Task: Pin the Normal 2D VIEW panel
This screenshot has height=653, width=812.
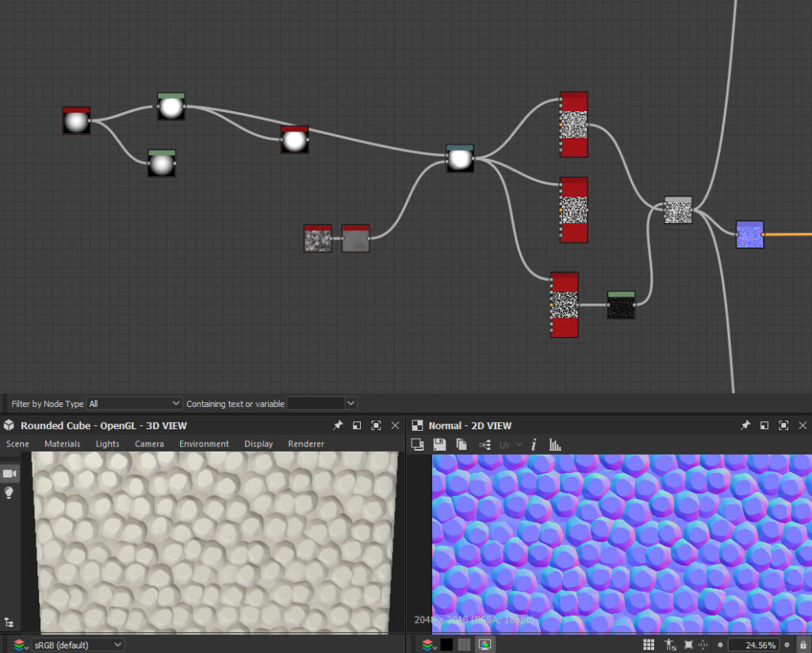Action: tap(745, 425)
